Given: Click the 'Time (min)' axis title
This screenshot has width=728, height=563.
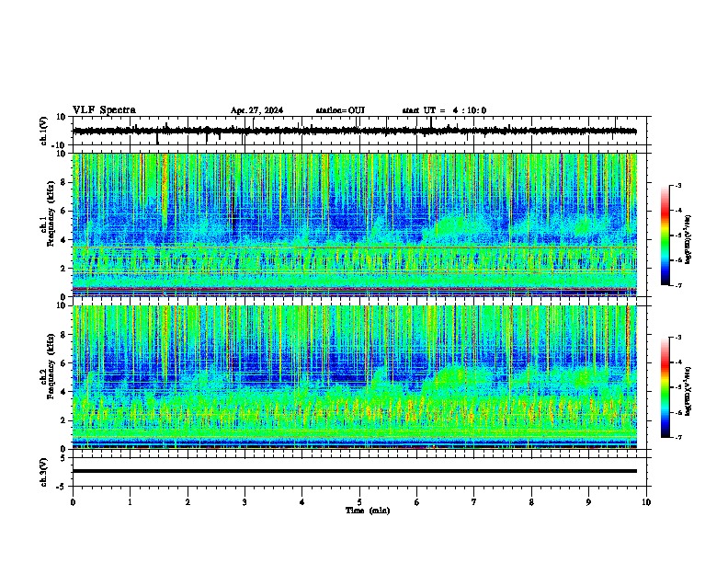Looking at the screenshot, I should click(x=368, y=511).
